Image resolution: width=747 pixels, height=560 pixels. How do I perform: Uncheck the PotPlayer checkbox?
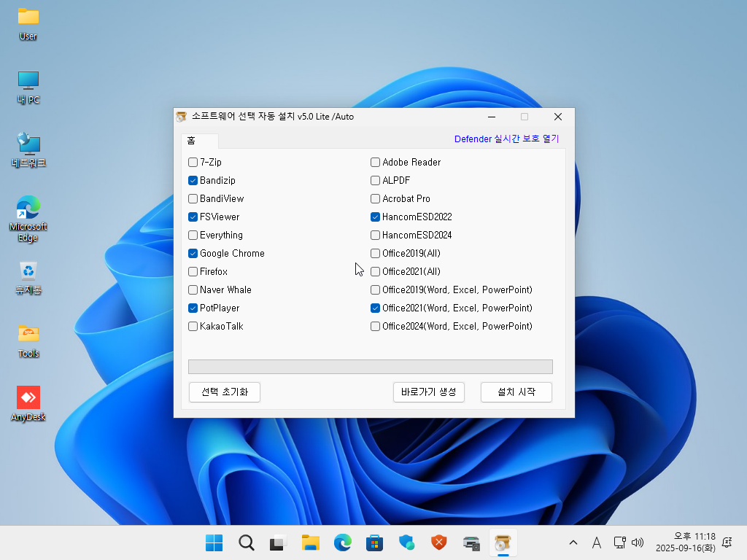point(193,308)
